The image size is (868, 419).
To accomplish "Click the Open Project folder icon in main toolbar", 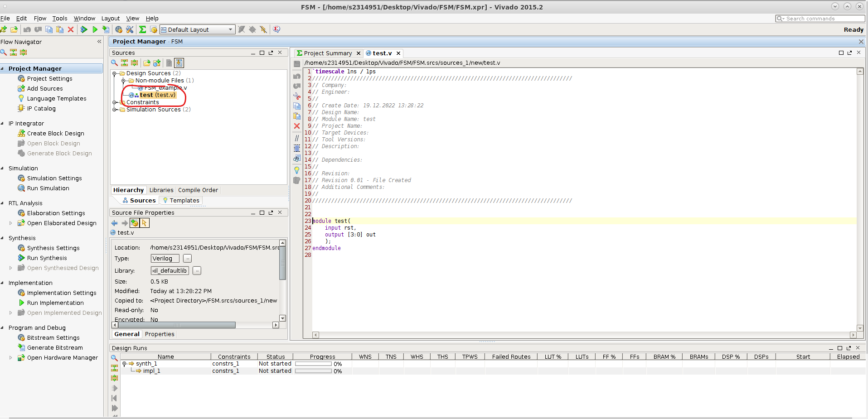I will pos(14,29).
